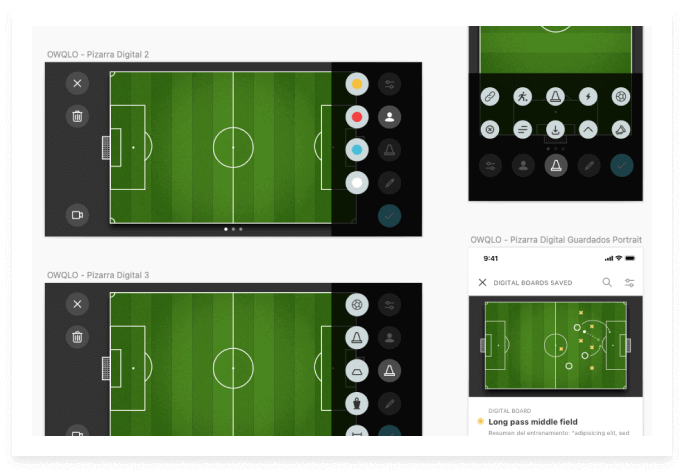Click the lightning bolt icon in portrait panel
The width and height of the screenshot is (684, 474).
[x=588, y=96]
